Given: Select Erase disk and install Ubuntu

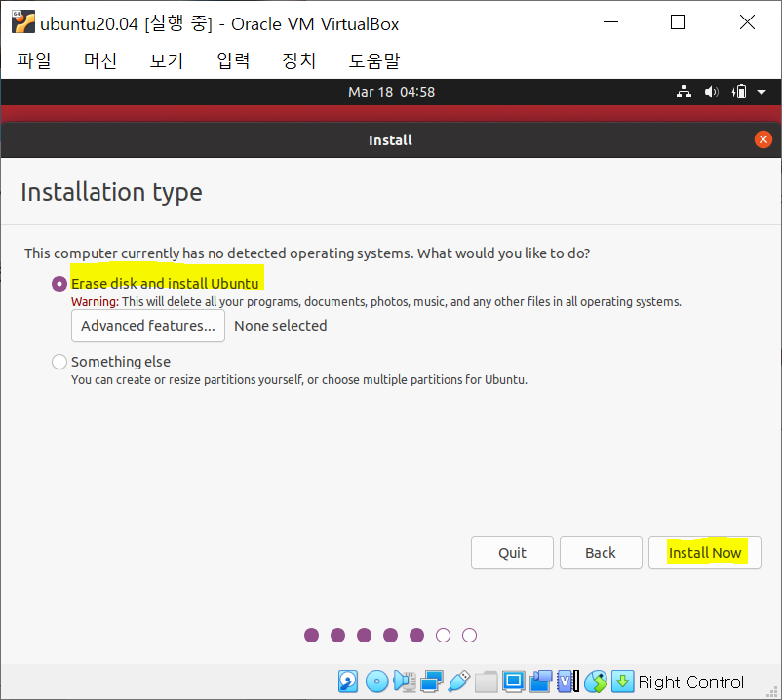Looking at the screenshot, I should (x=59, y=284).
